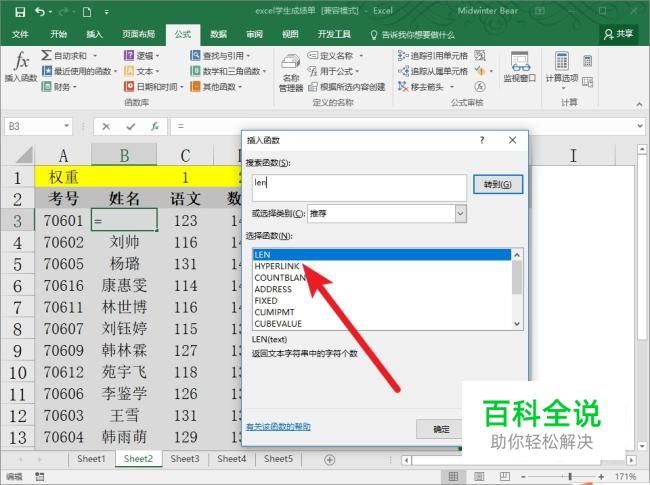
Task: Switch to the Developer (开发工具) tab
Action: [334, 34]
